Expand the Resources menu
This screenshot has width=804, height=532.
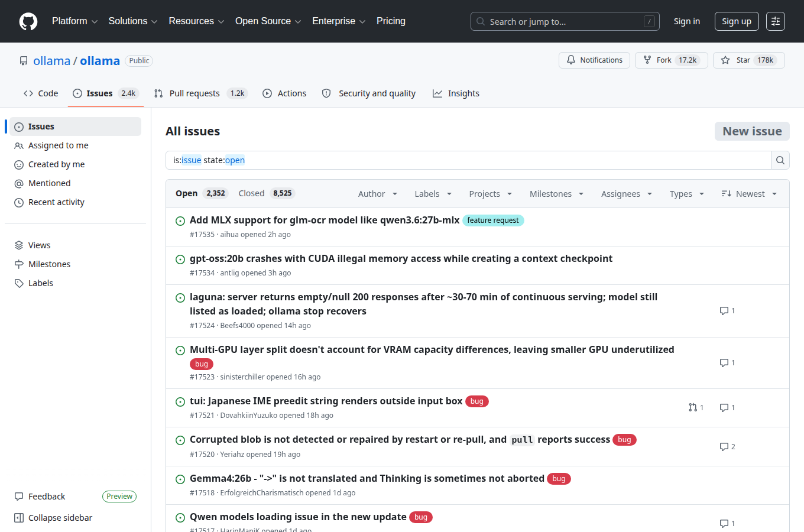(x=197, y=21)
